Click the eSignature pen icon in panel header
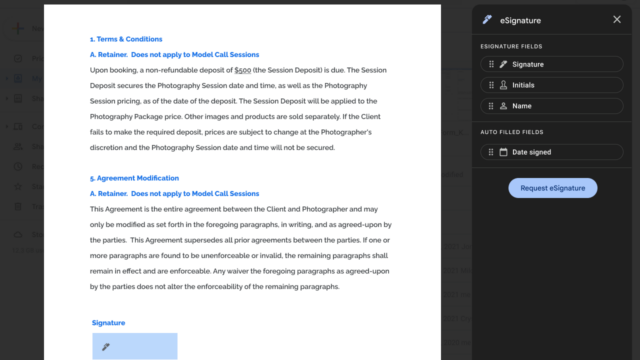The height and width of the screenshot is (360, 640). [x=487, y=20]
